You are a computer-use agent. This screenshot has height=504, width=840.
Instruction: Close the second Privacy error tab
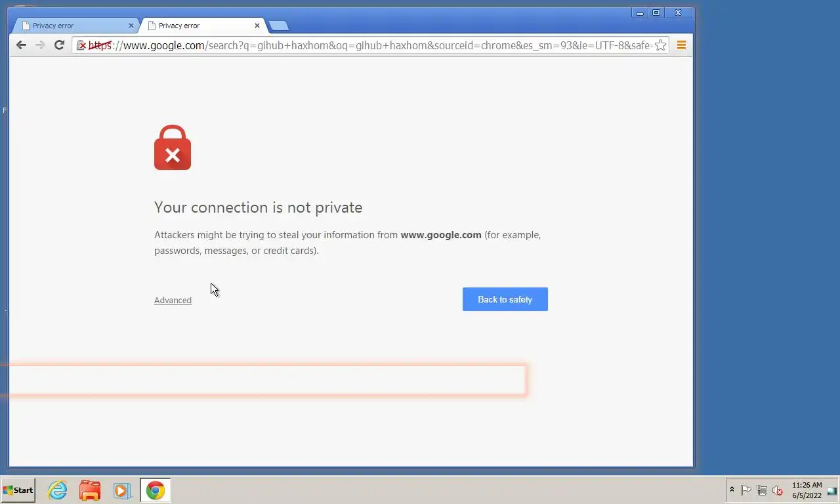pos(257,26)
